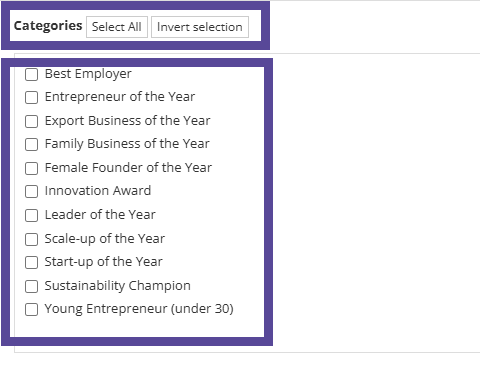This screenshot has width=480, height=367.
Task: Select the Family Business of the Year checkbox
Action: [32, 144]
